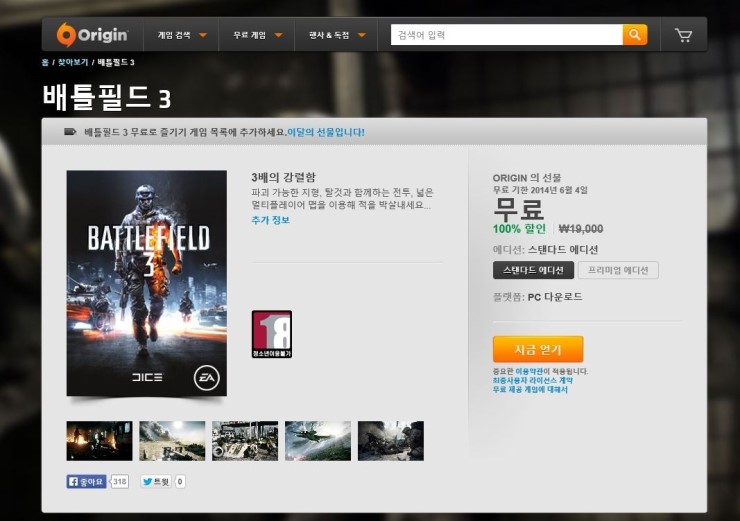
Task: Select the 스탠다드 에디션 edition button
Action: pyautogui.click(x=533, y=270)
